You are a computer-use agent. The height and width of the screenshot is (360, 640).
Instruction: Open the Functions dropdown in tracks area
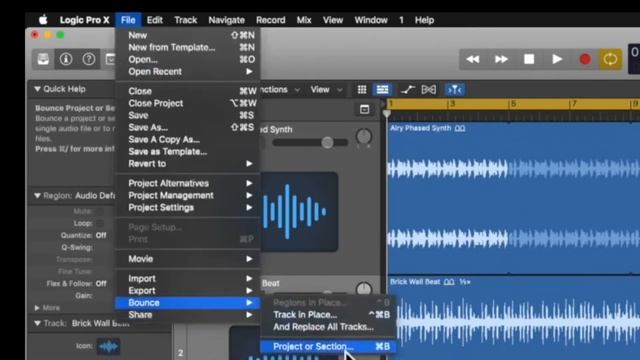tap(280, 89)
